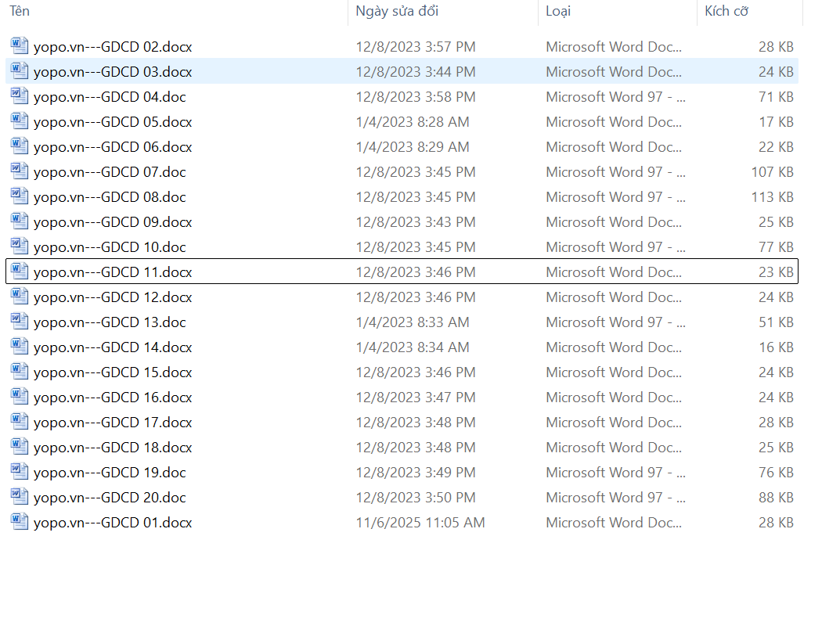
Task: Click the Word icon of GDCD 16.docx
Action: (x=20, y=397)
